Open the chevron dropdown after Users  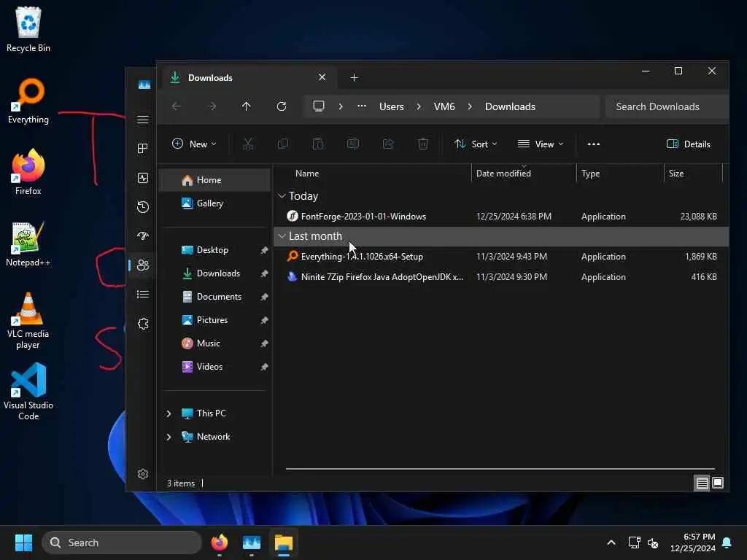point(419,106)
